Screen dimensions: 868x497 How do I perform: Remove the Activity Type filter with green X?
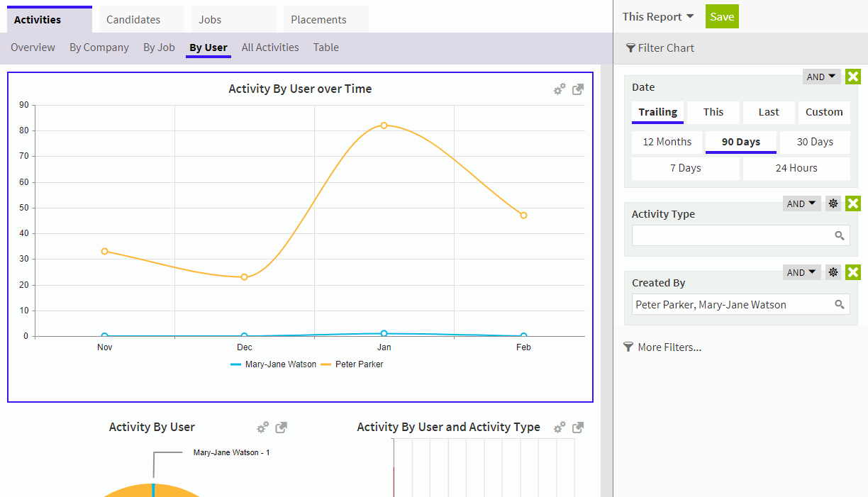(x=853, y=203)
